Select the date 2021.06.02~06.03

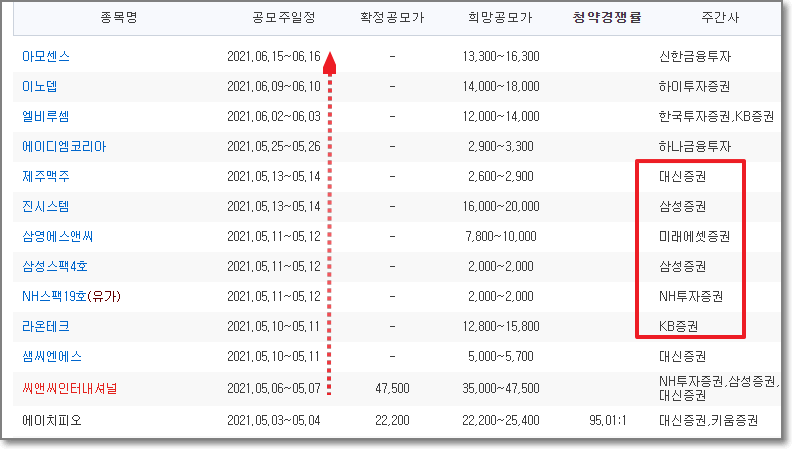[x=274, y=116]
